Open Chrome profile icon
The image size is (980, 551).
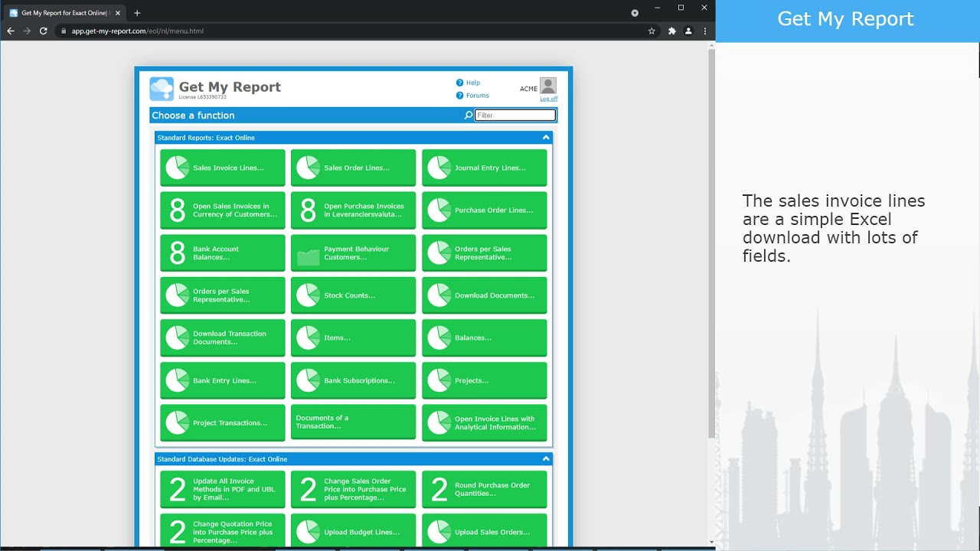pos(688,31)
